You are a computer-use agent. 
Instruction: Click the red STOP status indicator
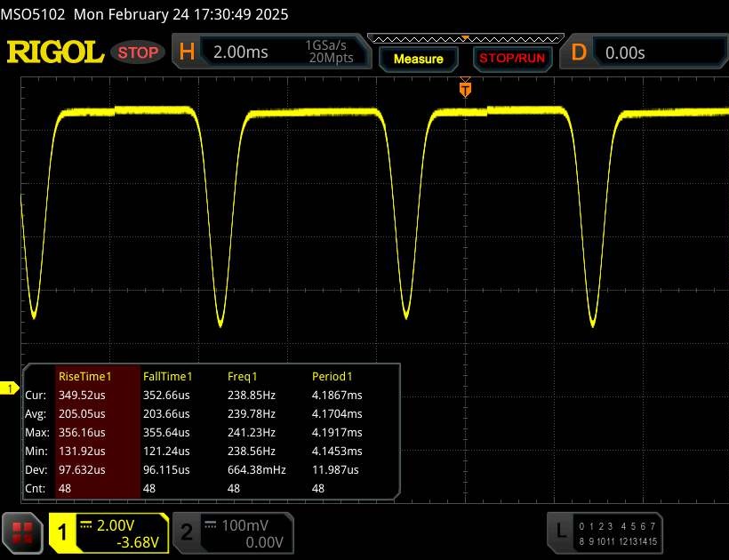138,52
